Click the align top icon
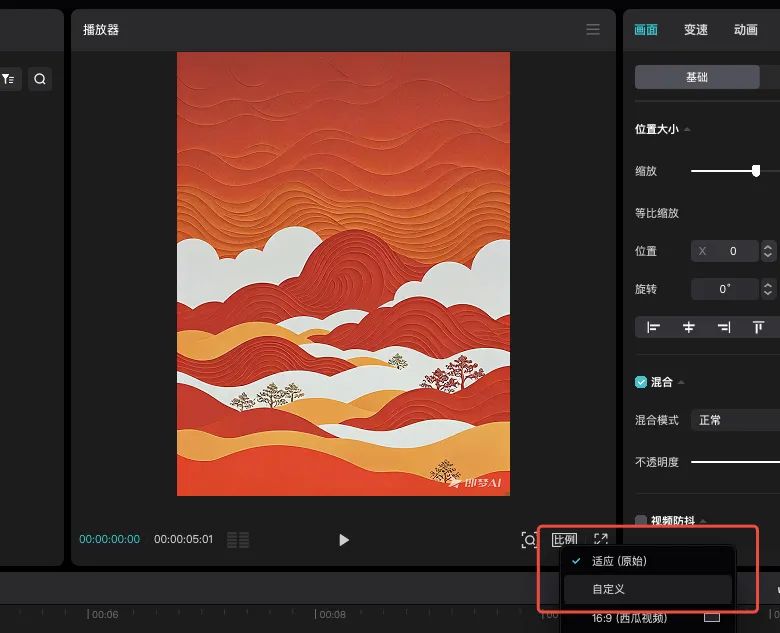The width and height of the screenshot is (780, 633). tap(758, 327)
